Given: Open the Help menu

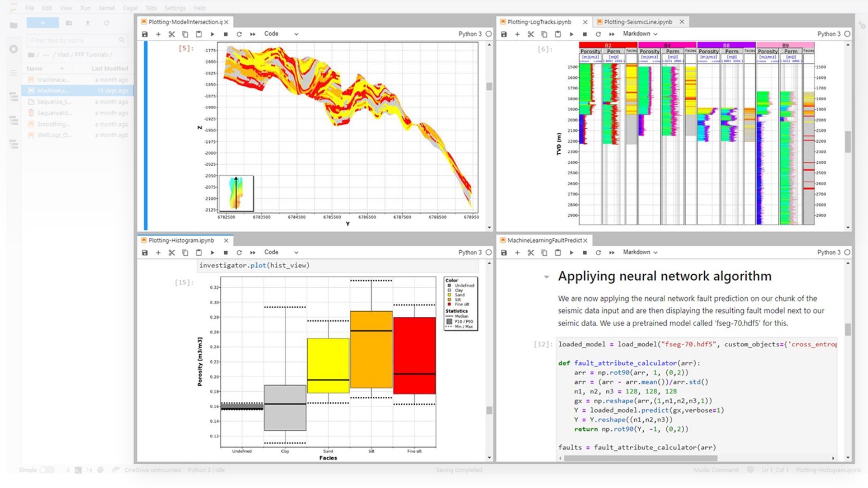Looking at the screenshot, I should click(200, 8).
